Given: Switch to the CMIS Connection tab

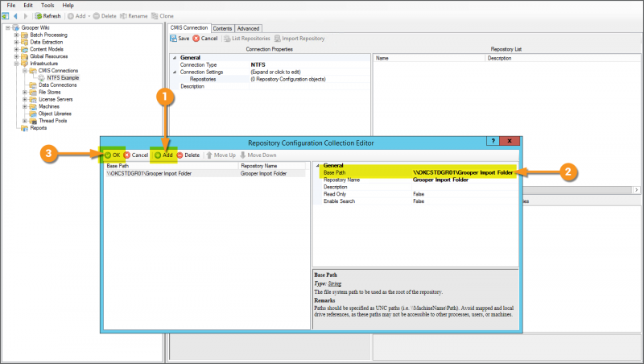Looking at the screenshot, I should (x=189, y=27).
